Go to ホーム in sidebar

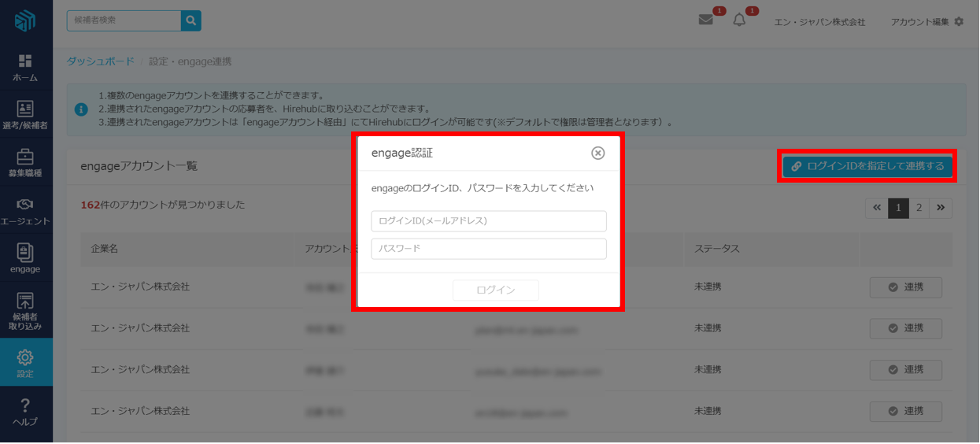(x=25, y=68)
